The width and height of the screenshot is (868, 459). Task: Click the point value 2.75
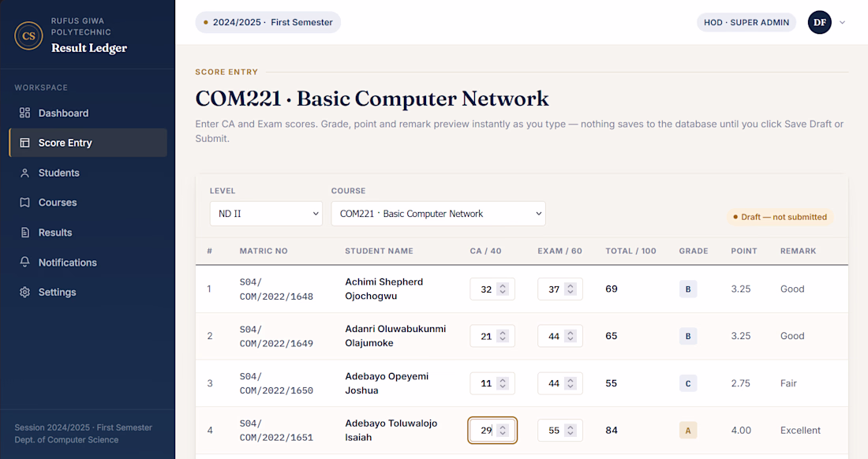[x=741, y=383]
